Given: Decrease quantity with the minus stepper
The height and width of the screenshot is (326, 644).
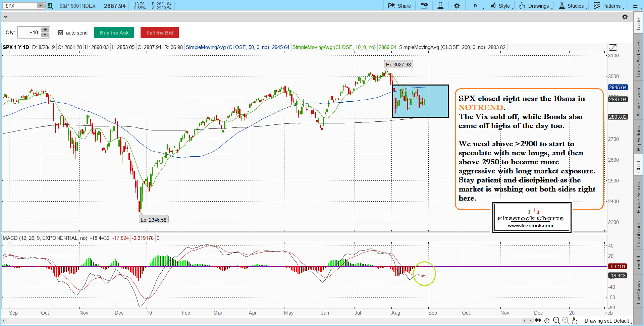Looking at the screenshot, I should click(x=45, y=35).
